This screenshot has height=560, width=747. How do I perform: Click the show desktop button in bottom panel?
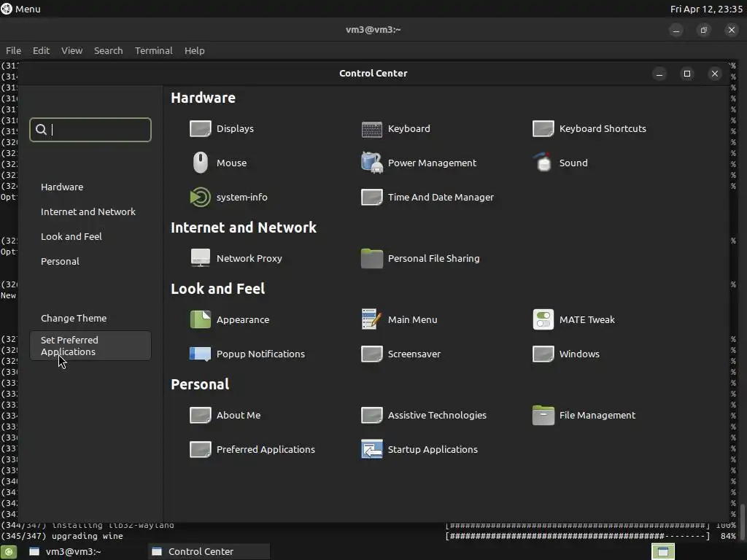pyautogui.click(x=9, y=551)
